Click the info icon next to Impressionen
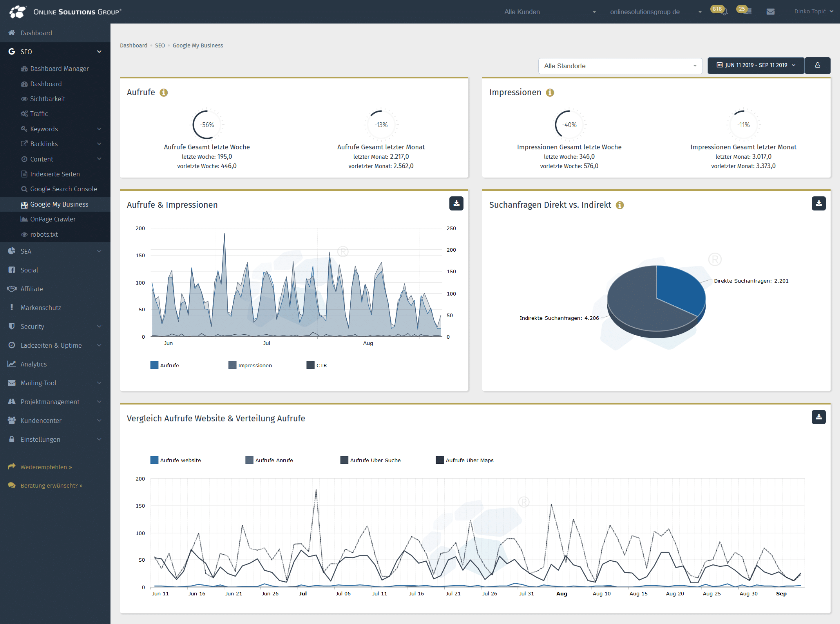This screenshot has height=624, width=840. point(550,93)
